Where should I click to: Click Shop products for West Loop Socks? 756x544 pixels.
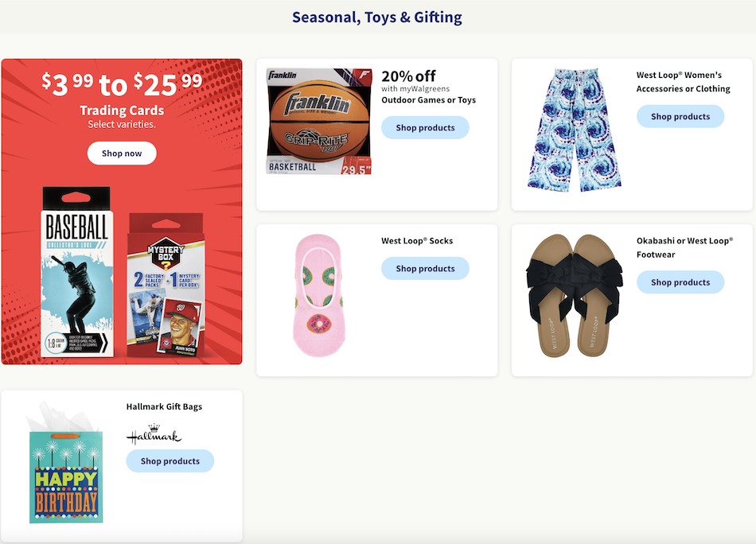(425, 268)
